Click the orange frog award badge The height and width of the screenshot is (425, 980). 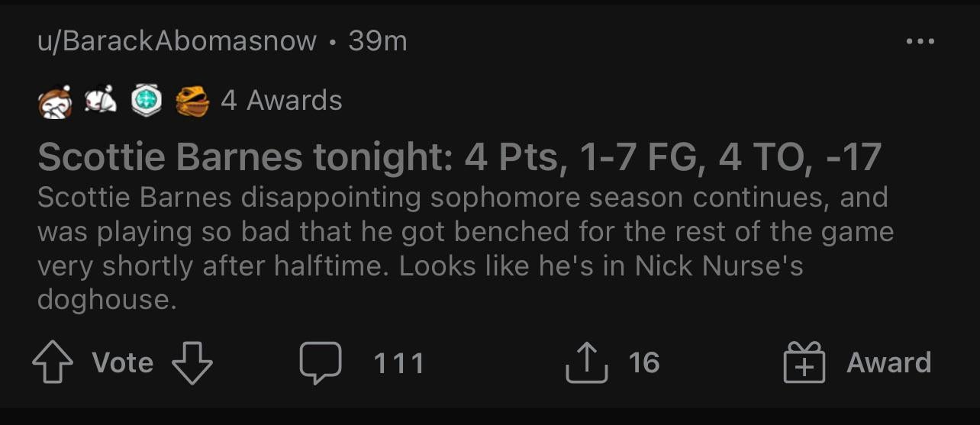point(192,101)
